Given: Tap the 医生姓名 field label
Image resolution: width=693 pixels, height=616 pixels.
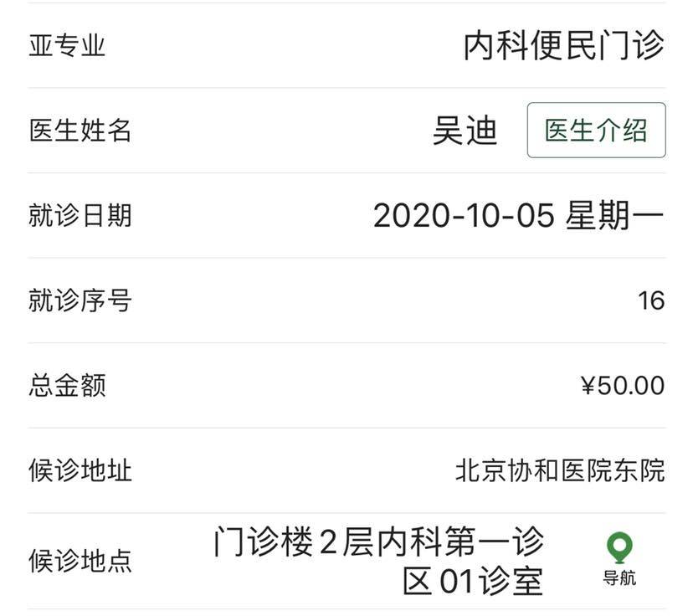Looking at the screenshot, I should click(x=80, y=131).
